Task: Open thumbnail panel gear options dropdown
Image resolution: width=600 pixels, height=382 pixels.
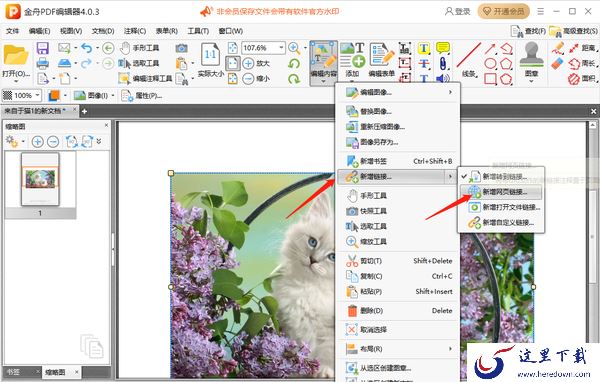Action: coord(23,142)
